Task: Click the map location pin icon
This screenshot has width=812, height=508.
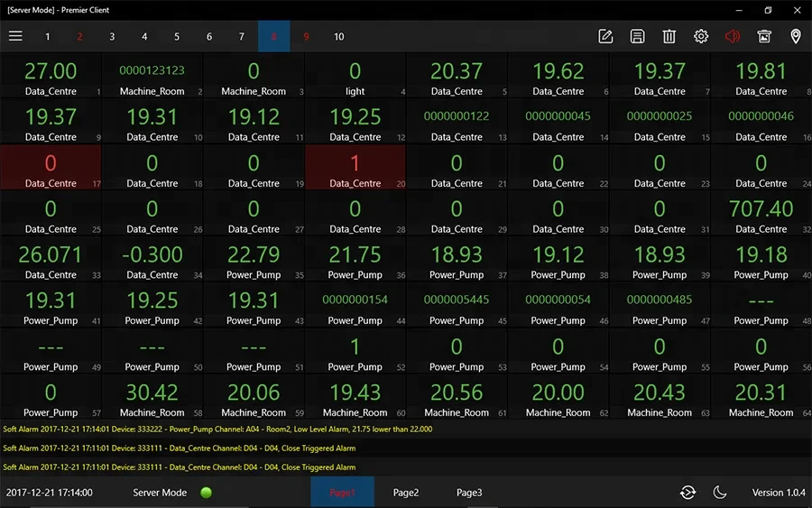Action: (x=796, y=36)
